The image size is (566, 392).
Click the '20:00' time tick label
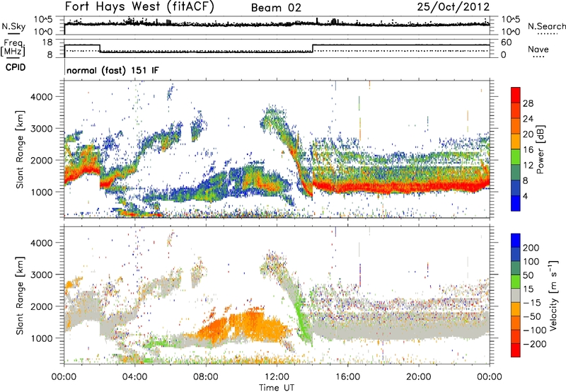click(418, 377)
